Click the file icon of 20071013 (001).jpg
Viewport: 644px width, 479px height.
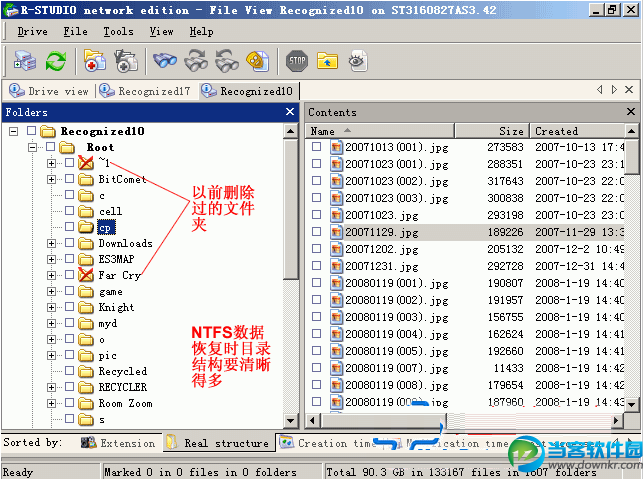pyautogui.click(x=336, y=147)
